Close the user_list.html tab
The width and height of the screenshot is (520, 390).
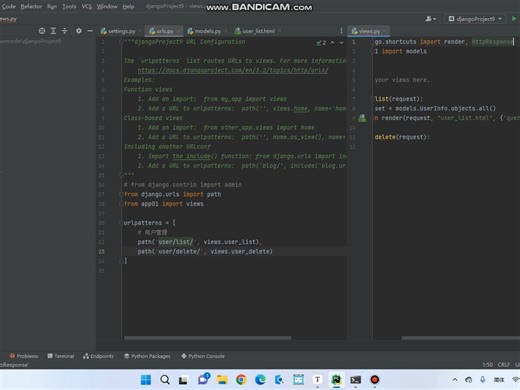coord(279,31)
